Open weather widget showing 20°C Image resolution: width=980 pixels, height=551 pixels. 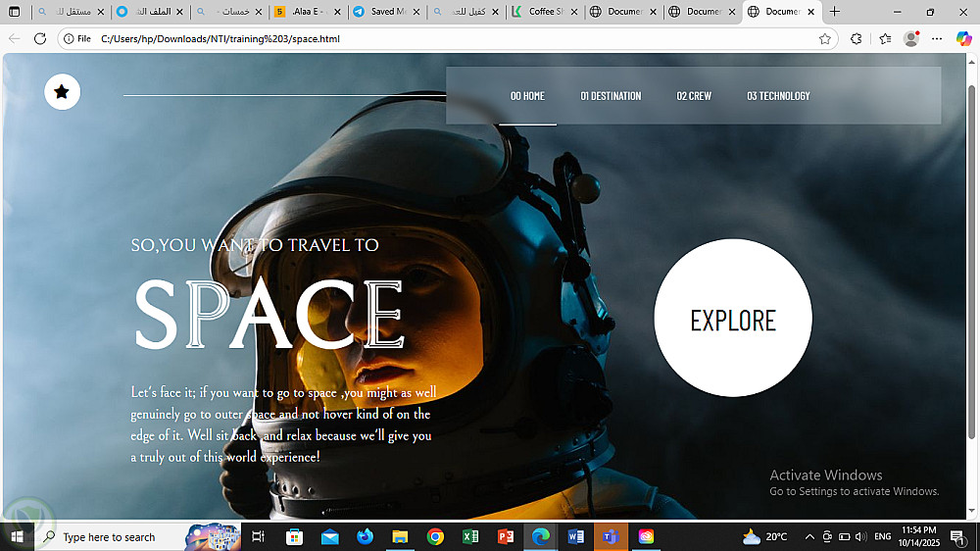(x=764, y=536)
